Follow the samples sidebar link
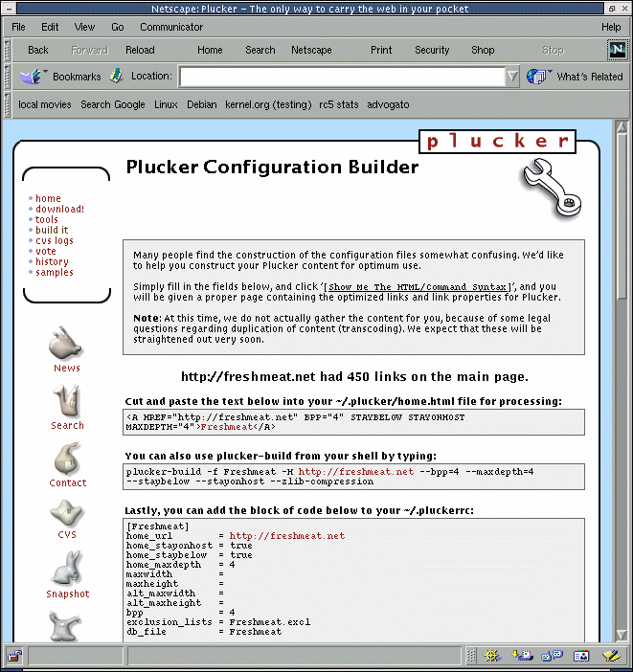This screenshot has width=633, height=672. (55, 273)
